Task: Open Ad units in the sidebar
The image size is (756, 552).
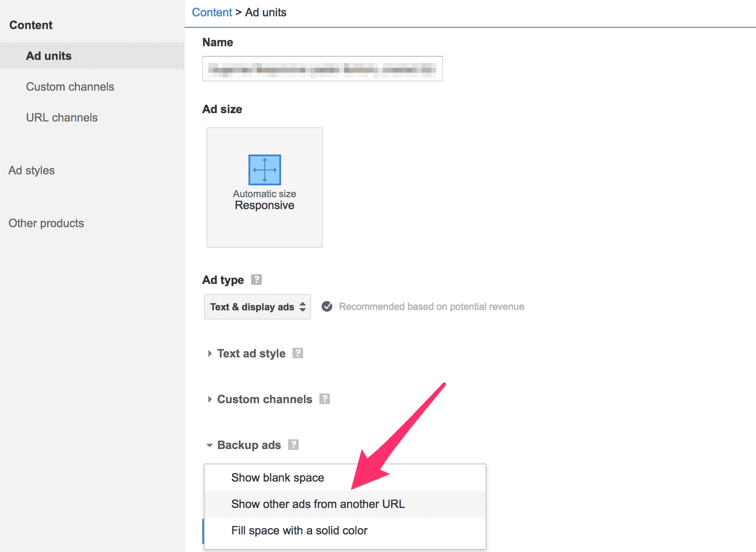Action: (x=48, y=56)
